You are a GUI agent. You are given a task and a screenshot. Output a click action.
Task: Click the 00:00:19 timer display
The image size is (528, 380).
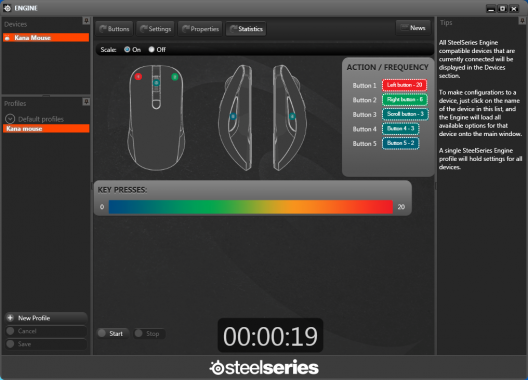[270, 336]
